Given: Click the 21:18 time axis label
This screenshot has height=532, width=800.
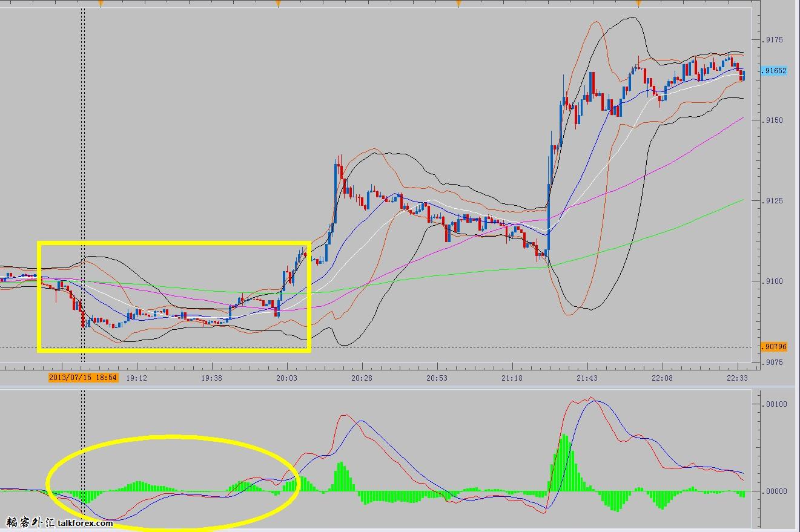Looking at the screenshot, I should [x=512, y=378].
